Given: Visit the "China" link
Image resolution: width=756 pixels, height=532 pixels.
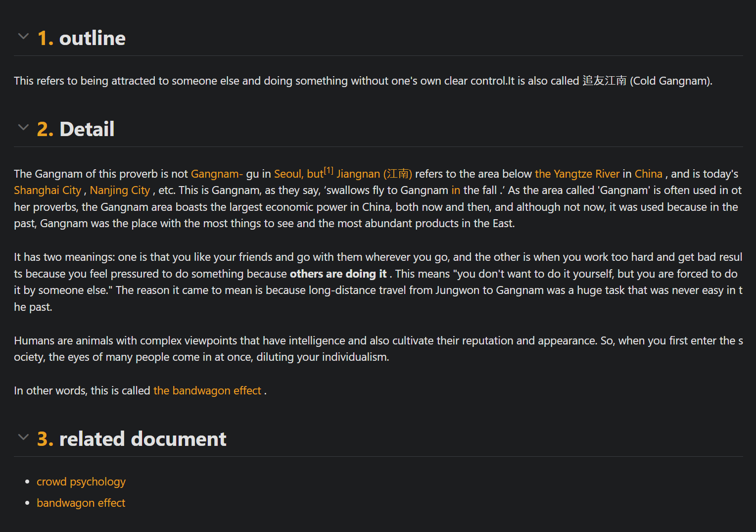Looking at the screenshot, I should (x=649, y=174).
